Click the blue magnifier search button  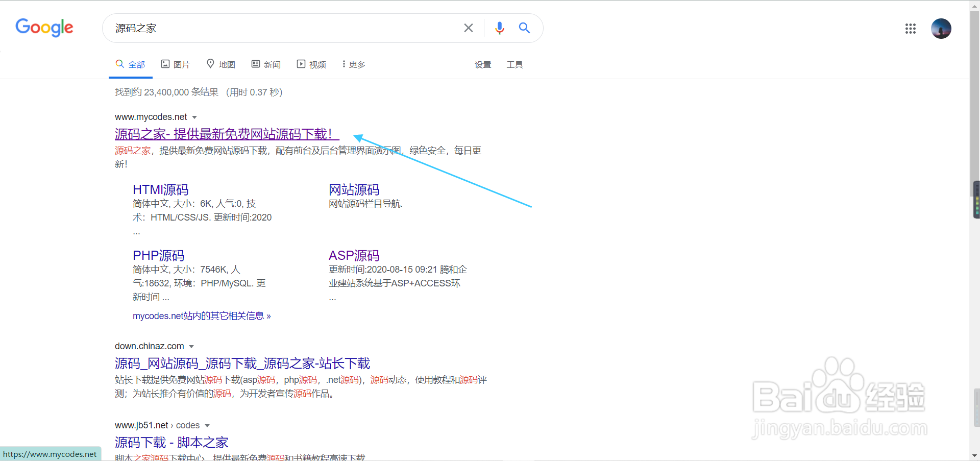pos(524,28)
